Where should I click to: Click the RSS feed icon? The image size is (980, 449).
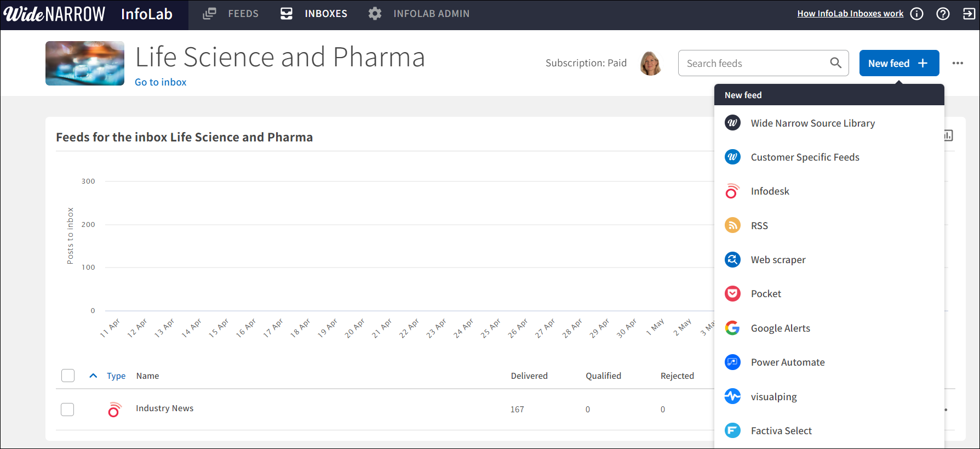(x=732, y=225)
